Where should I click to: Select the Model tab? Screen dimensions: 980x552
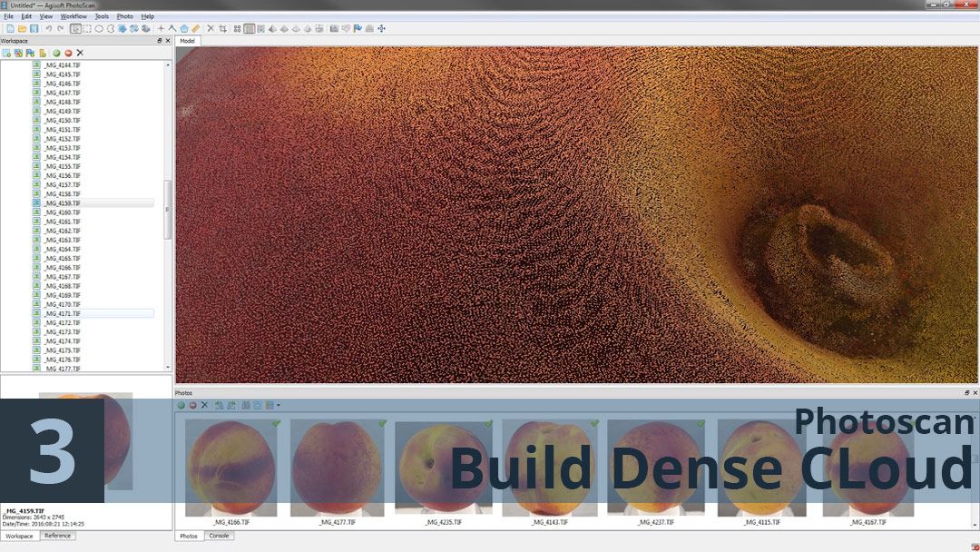(188, 41)
